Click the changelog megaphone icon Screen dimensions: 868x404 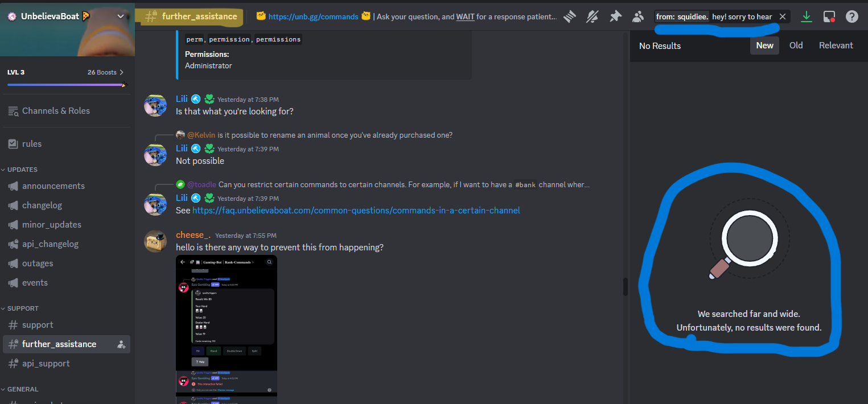tap(13, 205)
